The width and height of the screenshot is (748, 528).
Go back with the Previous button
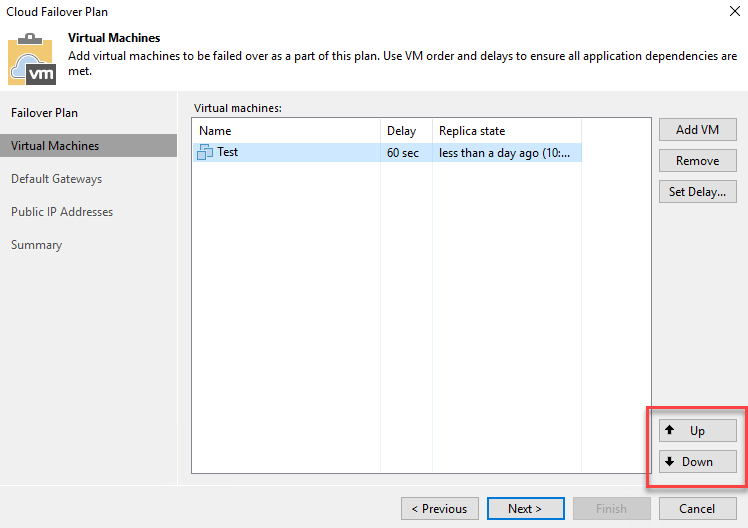coord(440,508)
